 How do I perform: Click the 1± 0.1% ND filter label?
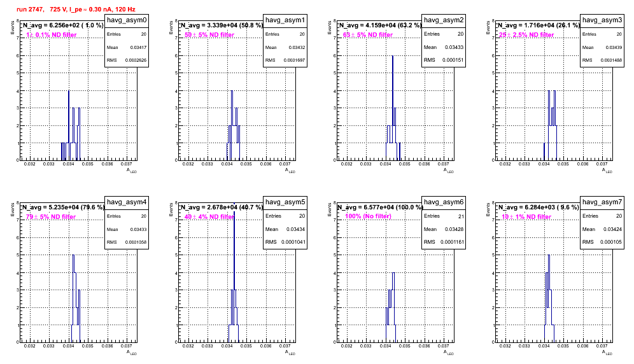click(52, 35)
